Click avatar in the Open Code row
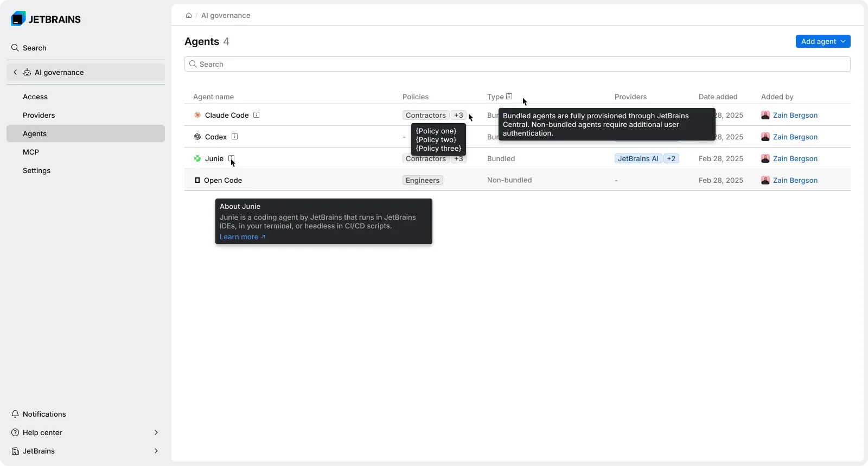The image size is (868, 466). click(765, 180)
